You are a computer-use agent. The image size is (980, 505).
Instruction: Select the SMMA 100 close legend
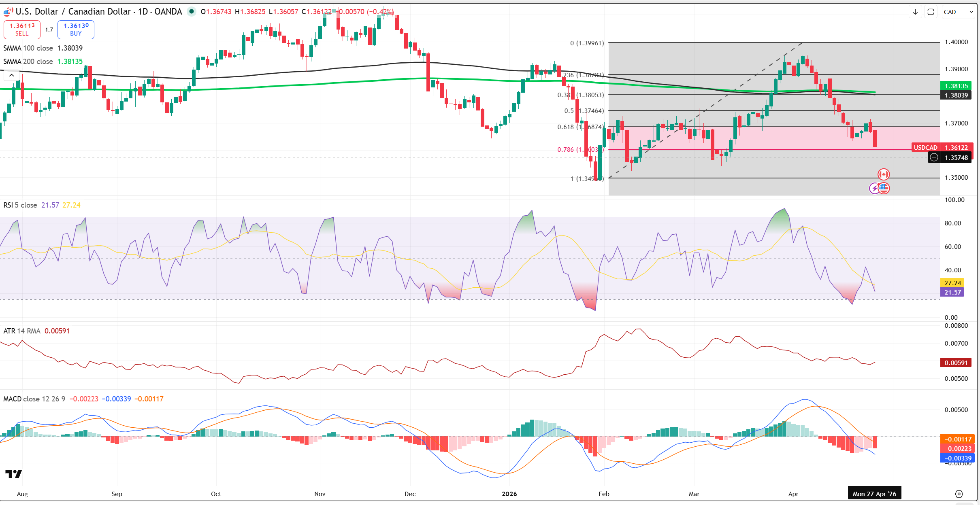click(x=28, y=48)
